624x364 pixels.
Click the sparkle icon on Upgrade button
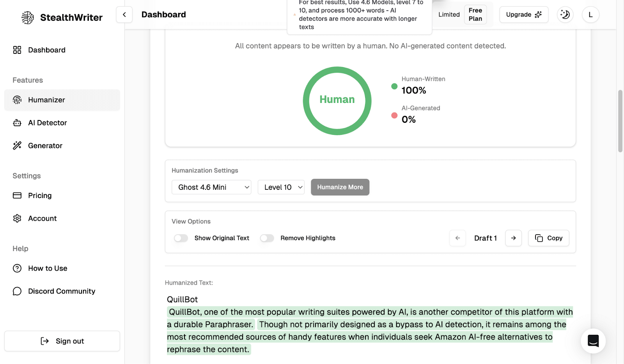click(538, 14)
